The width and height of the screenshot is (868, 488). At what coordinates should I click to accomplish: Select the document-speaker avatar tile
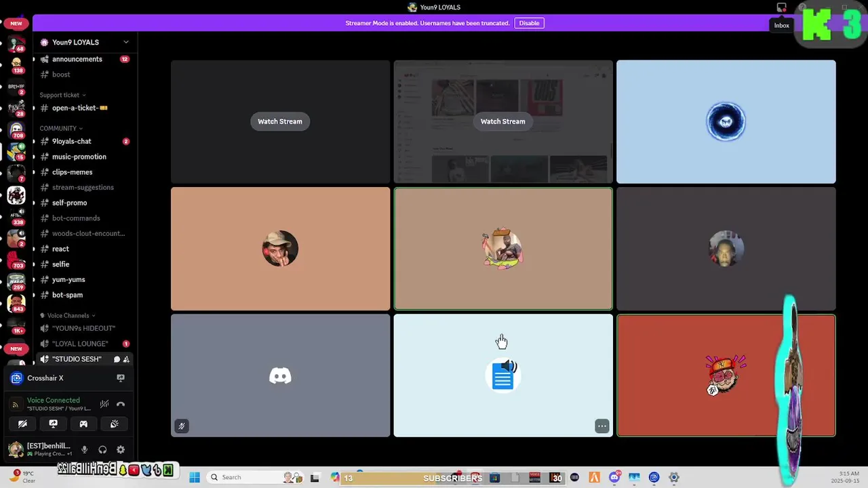[x=502, y=375]
